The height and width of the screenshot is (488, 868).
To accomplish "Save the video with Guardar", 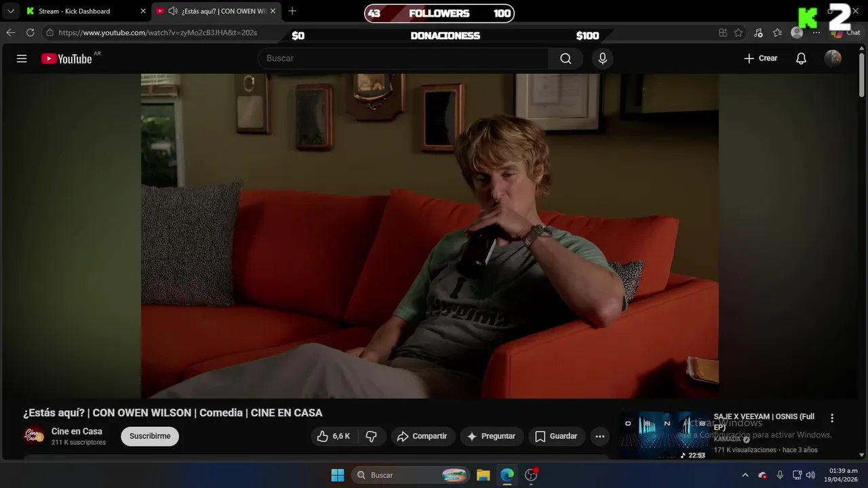I will (557, 436).
